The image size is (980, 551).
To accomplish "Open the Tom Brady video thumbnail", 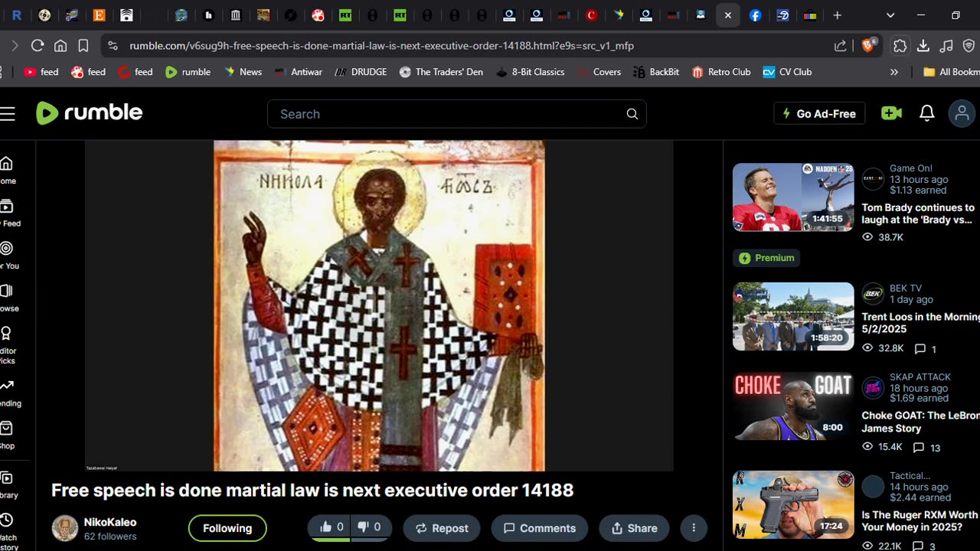I will tap(793, 197).
